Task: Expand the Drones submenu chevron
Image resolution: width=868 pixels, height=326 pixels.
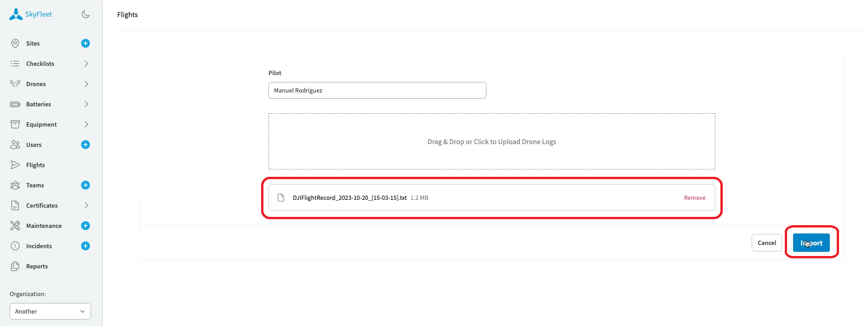Action: [86, 84]
